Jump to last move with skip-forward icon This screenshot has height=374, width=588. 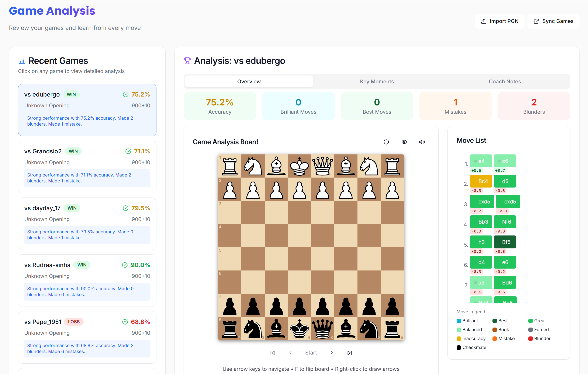tap(349, 353)
